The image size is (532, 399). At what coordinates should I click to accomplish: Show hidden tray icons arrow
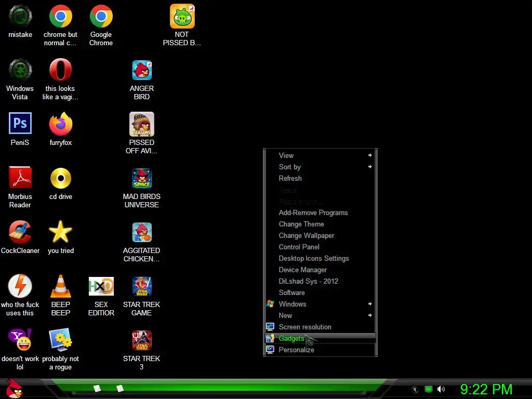(415, 390)
